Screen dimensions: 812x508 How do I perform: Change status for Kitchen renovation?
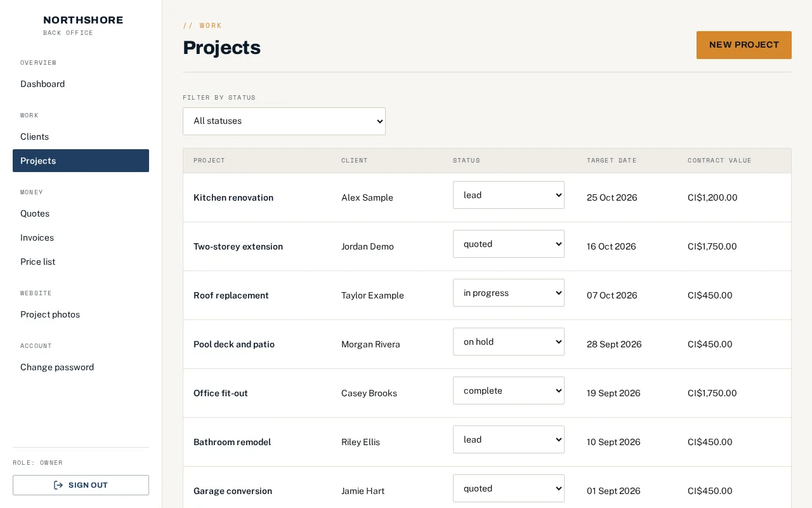tap(509, 195)
